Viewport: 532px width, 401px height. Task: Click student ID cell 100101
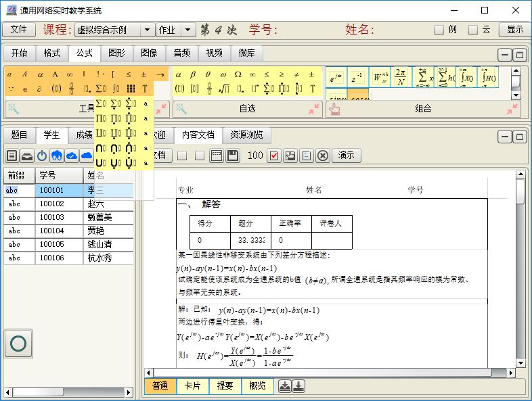(x=59, y=190)
